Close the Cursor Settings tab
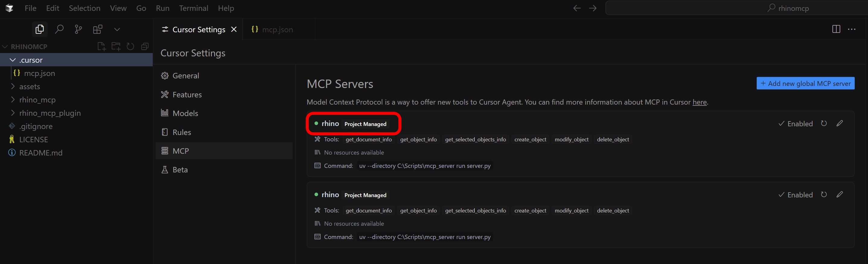Screen dimensions: 868x264 (x=234, y=29)
